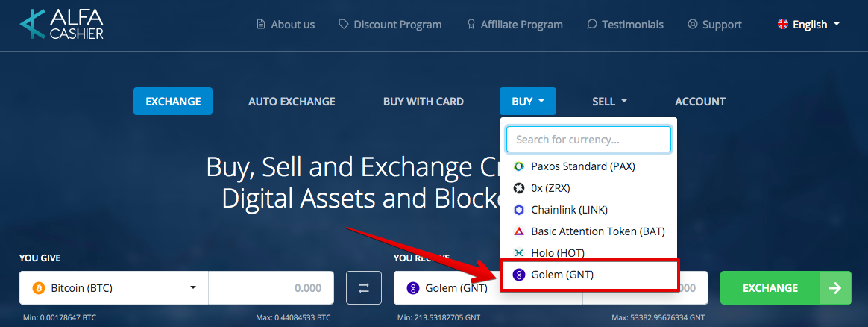The height and width of the screenshot is (327, 868).
Task: Click the green EXCHANGE button
Action: 785,287
